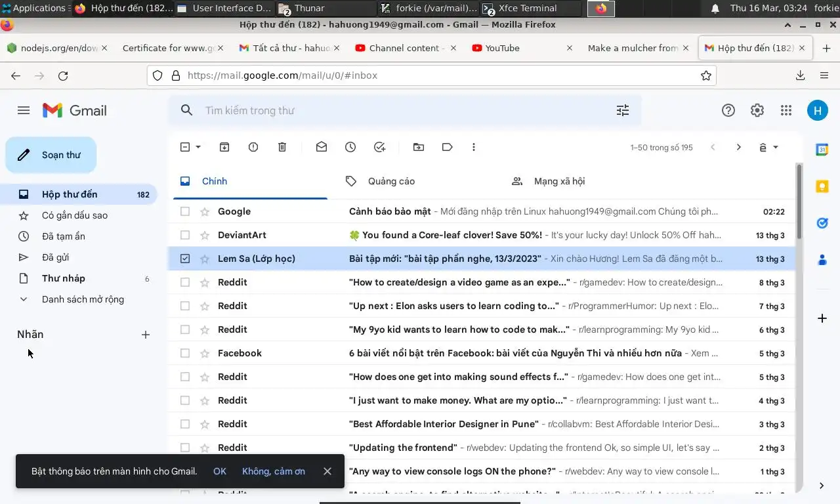Uncheck the Lem Sa (Lớp học) email
This screenshot has height=504, width=840.
(x=185, y=259)
